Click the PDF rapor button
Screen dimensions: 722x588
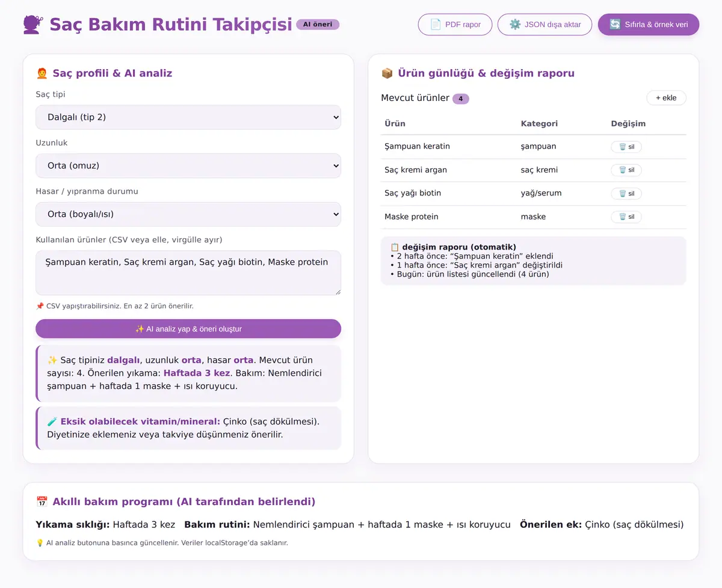coord(455,25)
